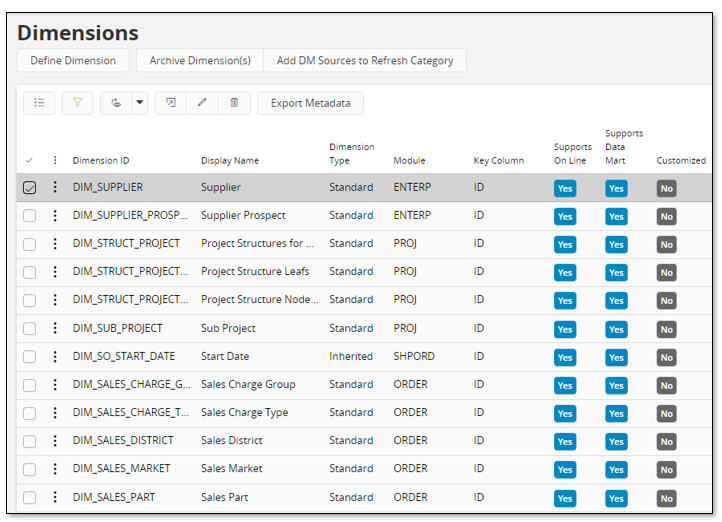Uncheck the DIM_SUPPLIER row checkbox

point(30,187)
